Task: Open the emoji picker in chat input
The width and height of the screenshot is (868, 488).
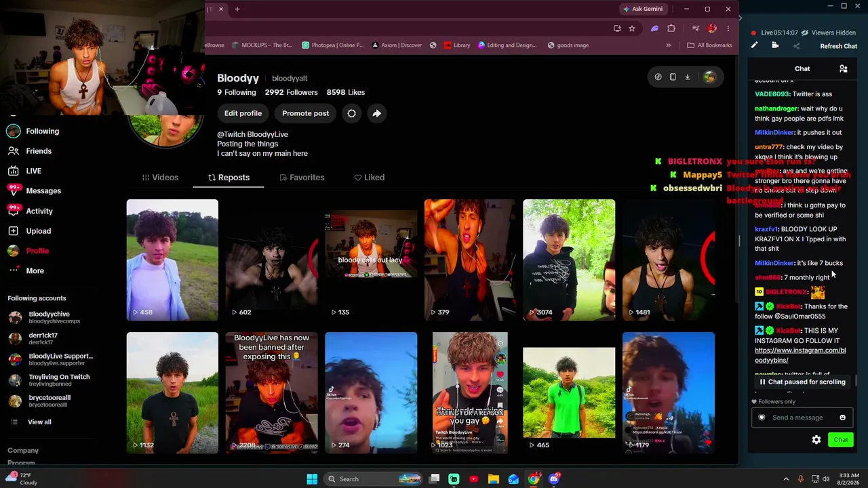Action: (843, 418)
